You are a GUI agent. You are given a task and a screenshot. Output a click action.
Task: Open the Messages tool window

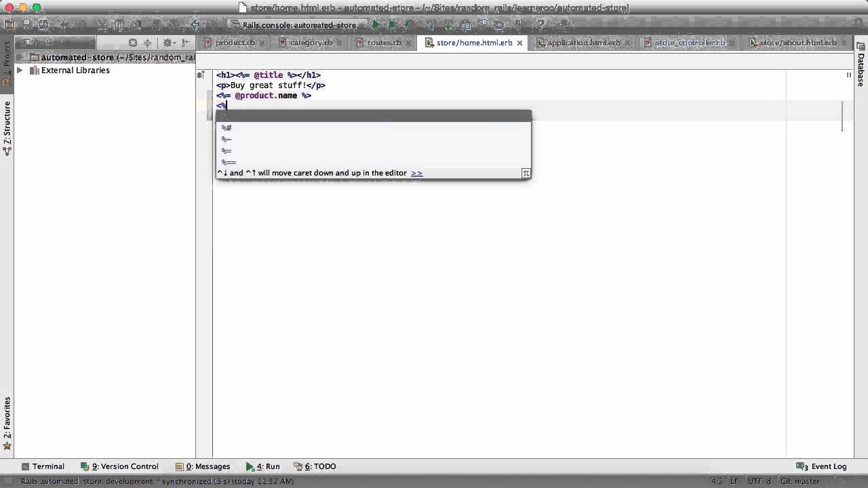203,466
